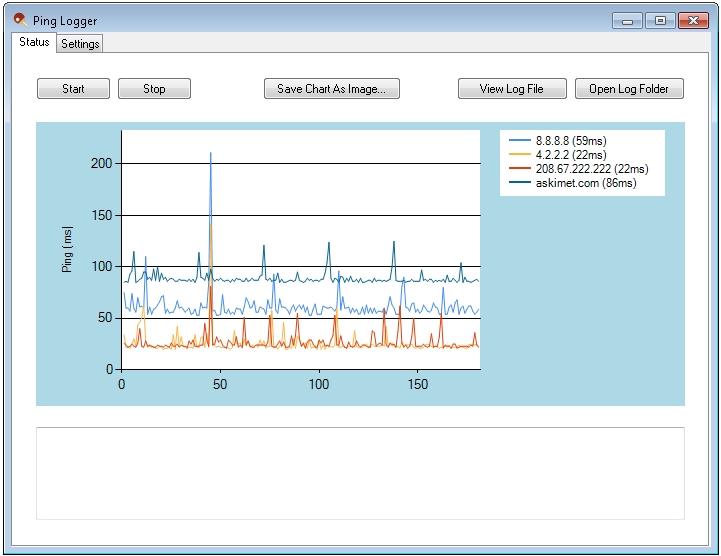Open the View Log File button
Image resolution: width=721 pixels, height=556 pixels.
click(512, 89)
